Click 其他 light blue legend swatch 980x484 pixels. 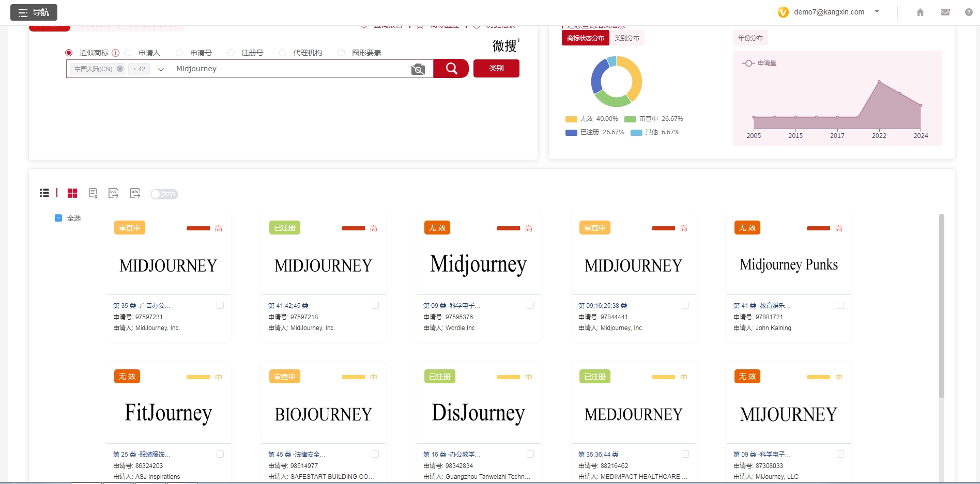click(x=636, y=133)
